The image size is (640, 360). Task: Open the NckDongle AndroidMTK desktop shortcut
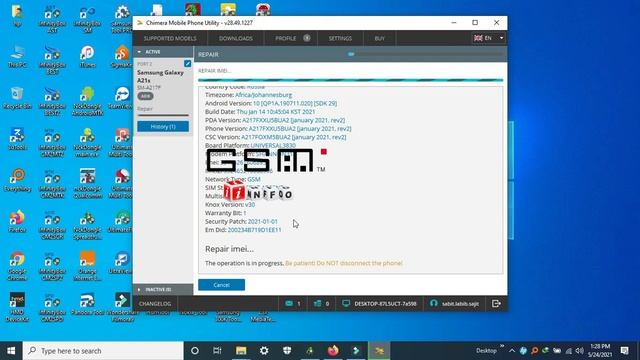pyautogui.click(x=87, y=101)
